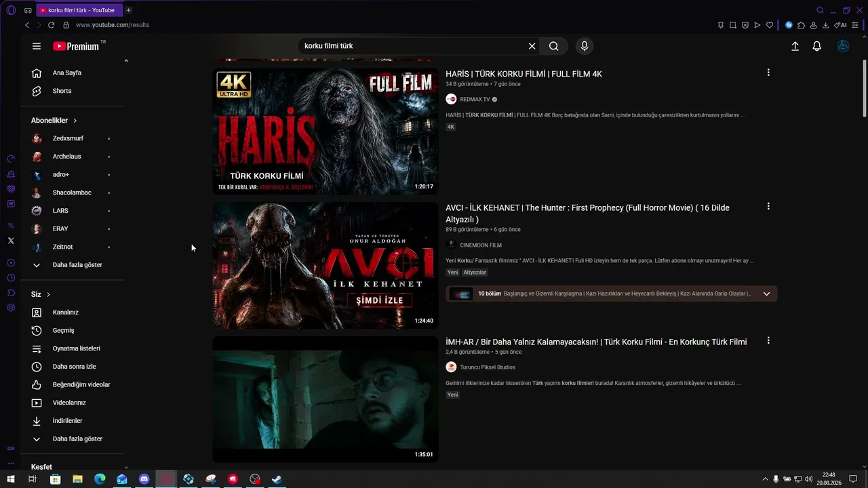Open the YouTube guide hamburger menu
Image resolution: width=868 pixels, height=488 pixels.
(37, 46)
